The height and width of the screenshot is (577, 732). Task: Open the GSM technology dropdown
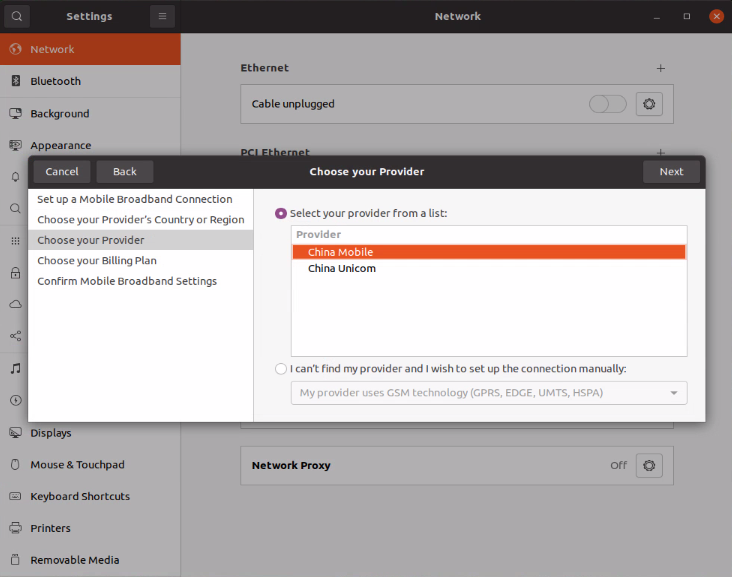click(489, 393)
